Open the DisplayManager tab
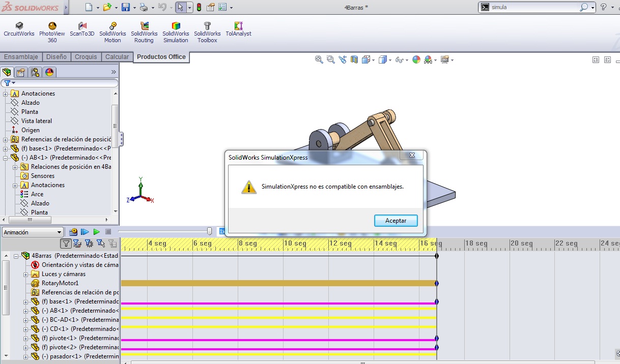 [x=49, y=72]
